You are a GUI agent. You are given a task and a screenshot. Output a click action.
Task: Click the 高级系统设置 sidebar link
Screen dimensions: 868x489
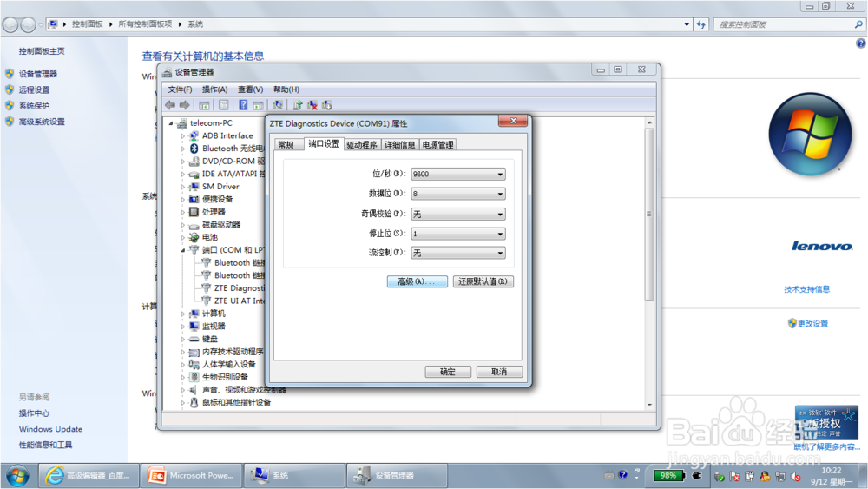(42, 122)
